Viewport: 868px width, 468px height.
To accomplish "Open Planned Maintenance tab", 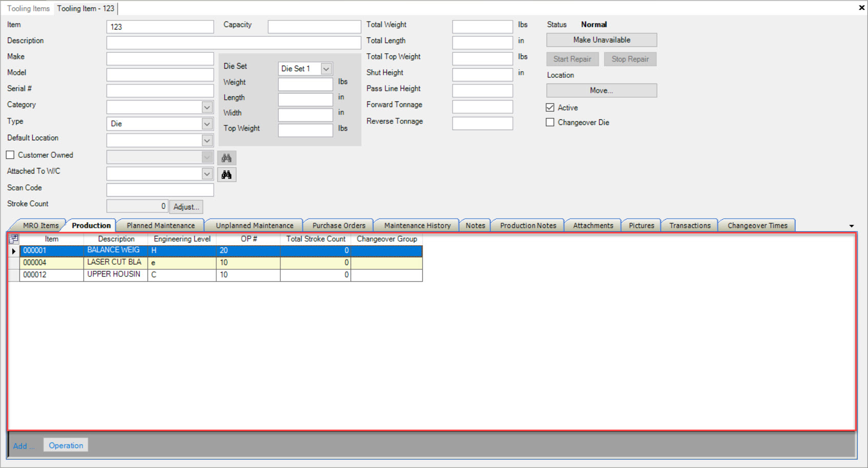I will (161, 225).
